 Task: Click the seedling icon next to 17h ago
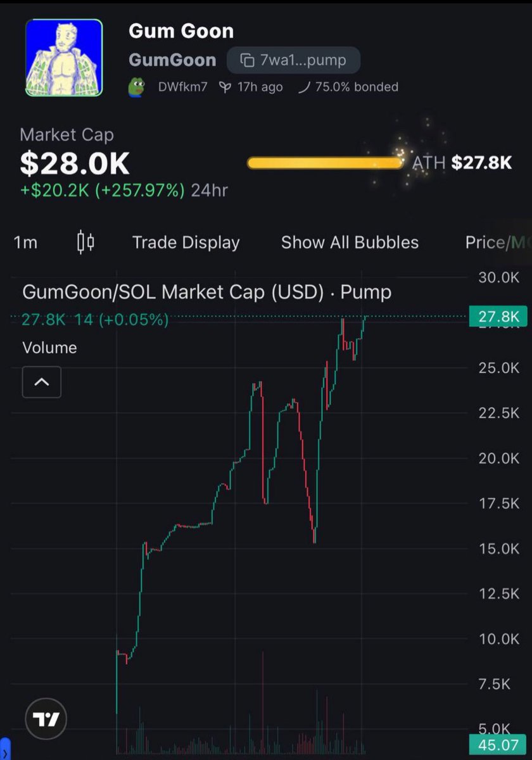click(225, 87)
